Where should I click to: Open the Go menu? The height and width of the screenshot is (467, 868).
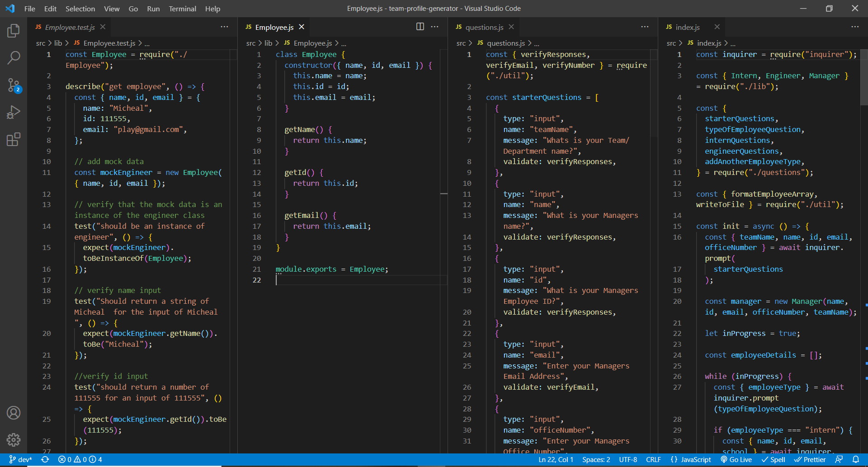133,9
